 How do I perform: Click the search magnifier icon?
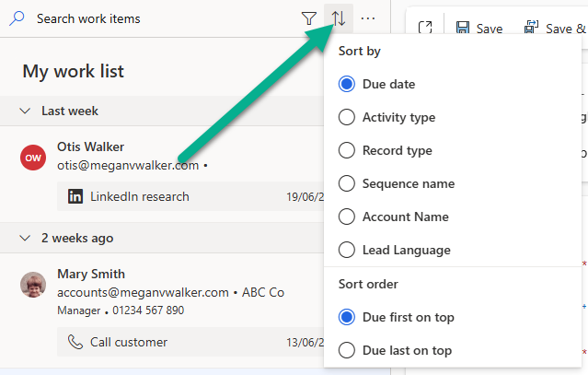click(17, 18)
